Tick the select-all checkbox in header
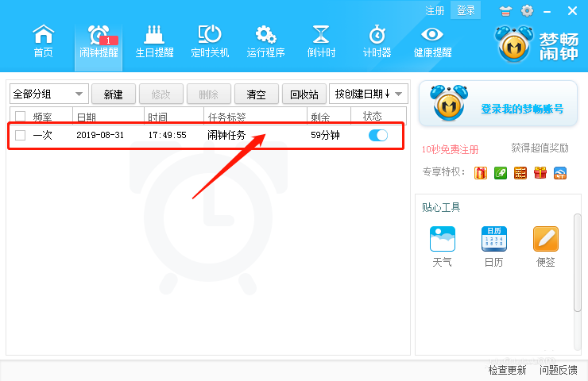 (20, 116)
